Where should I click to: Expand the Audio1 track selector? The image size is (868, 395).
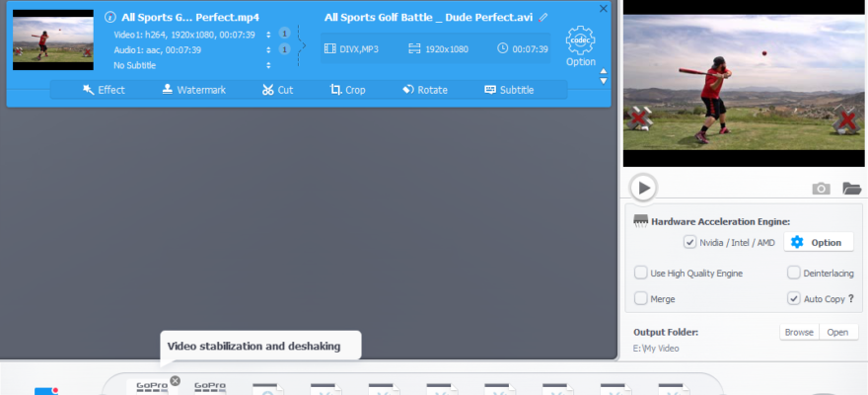268,49
